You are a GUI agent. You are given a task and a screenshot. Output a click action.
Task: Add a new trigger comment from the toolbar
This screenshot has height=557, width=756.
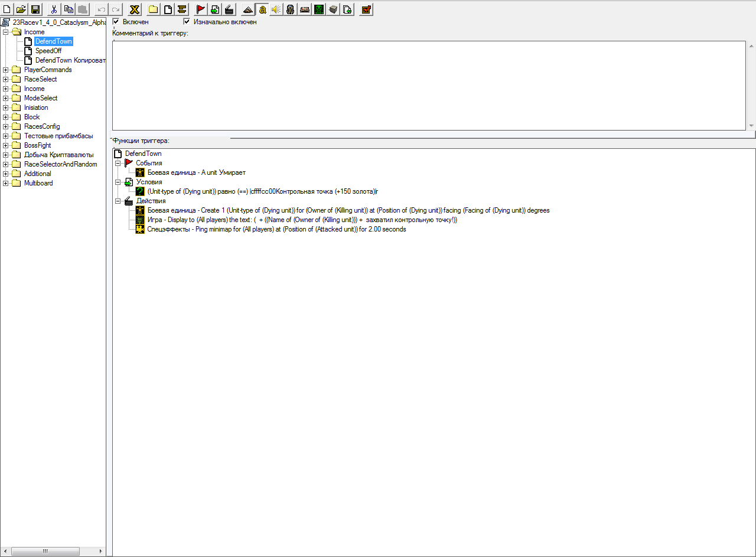(182, 9)
